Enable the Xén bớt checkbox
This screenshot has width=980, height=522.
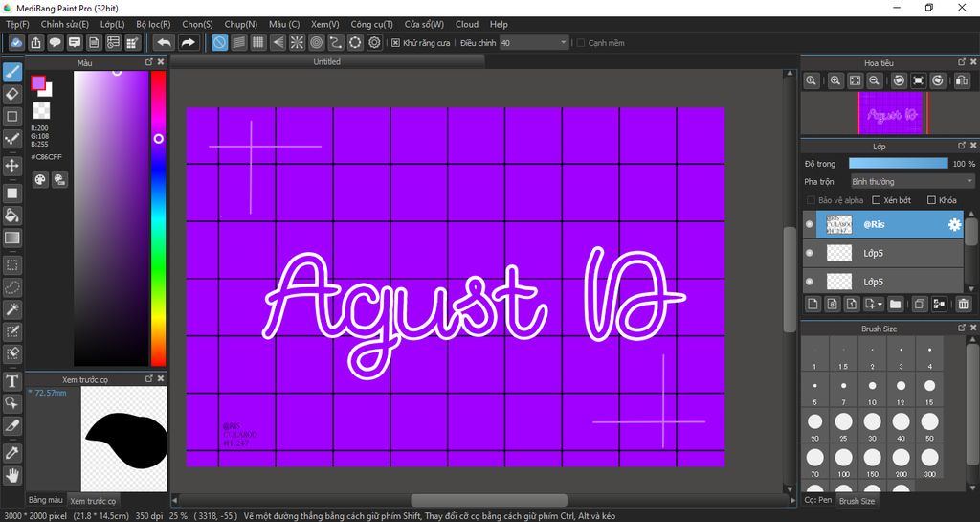pos(877,200)
